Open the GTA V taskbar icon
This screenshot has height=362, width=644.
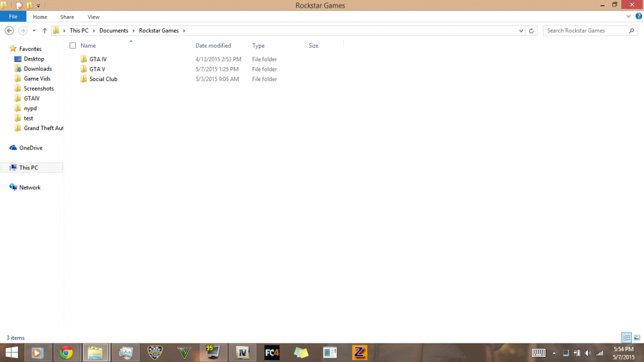184,352
